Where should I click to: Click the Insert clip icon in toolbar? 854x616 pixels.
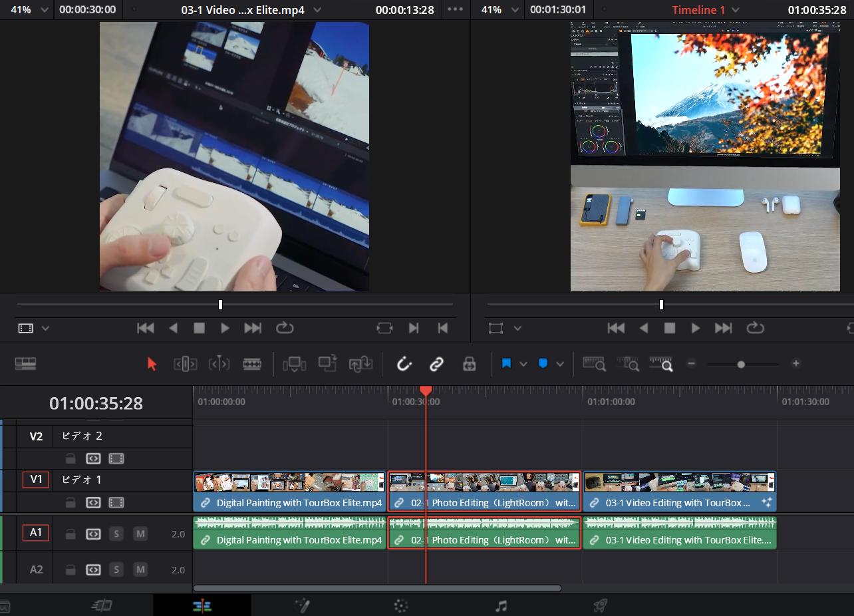pyautogui.click(x=294, y=364)
